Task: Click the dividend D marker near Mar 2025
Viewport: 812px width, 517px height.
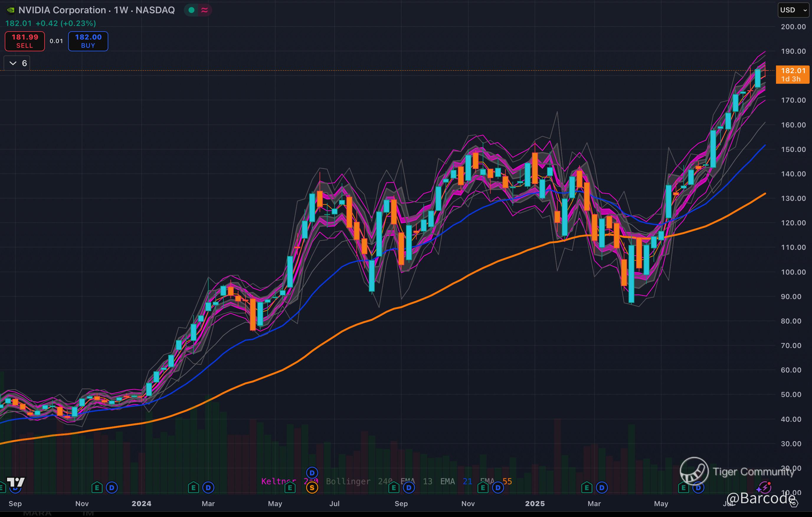Action: coord(602,487)
